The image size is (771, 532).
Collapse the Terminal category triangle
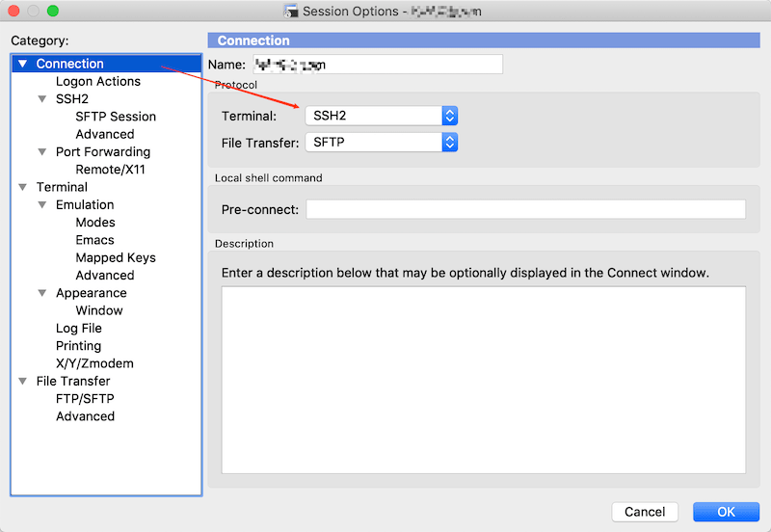coord(23,188)
